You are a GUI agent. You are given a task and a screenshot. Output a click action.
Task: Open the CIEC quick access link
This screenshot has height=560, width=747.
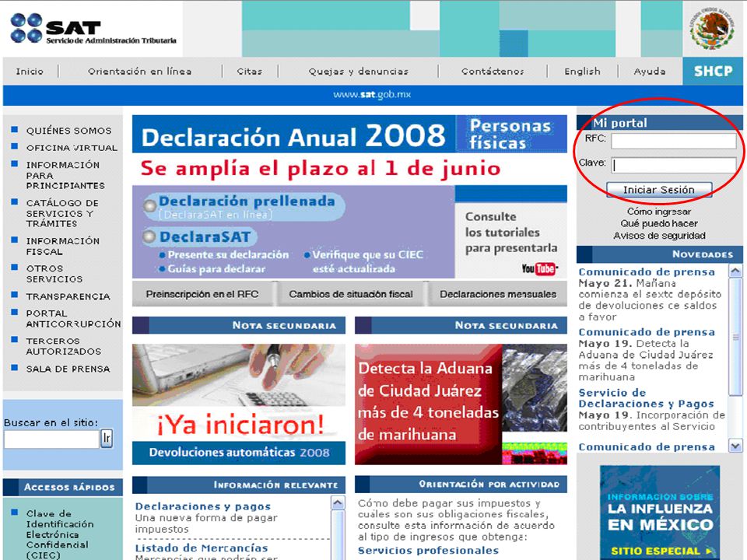[60, 534]
